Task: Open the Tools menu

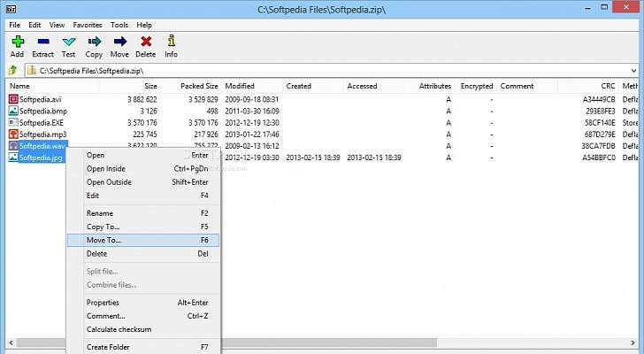Action: click(119, 25)
